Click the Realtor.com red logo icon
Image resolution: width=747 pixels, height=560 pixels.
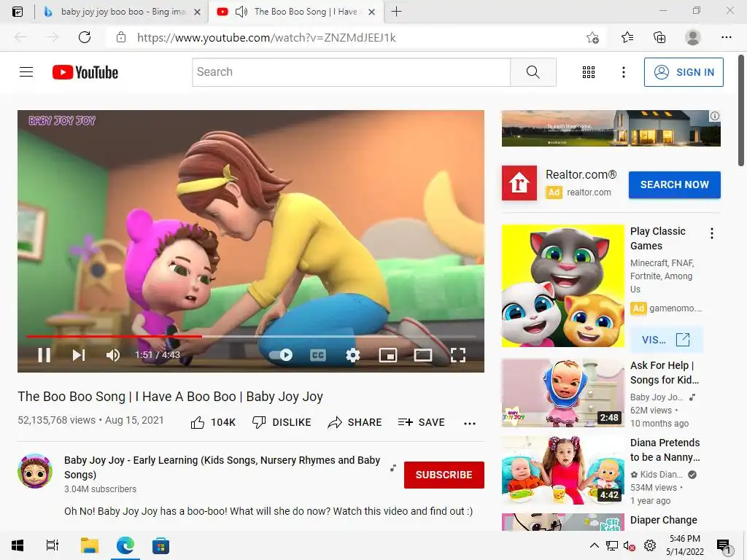[519, 183]
